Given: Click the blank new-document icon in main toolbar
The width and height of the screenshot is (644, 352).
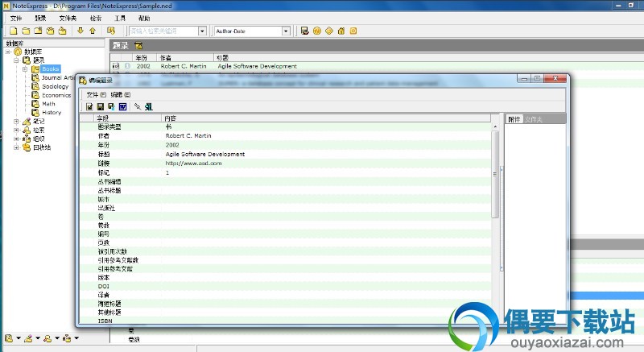Looking at the screenshot, I should pos(14,31).
